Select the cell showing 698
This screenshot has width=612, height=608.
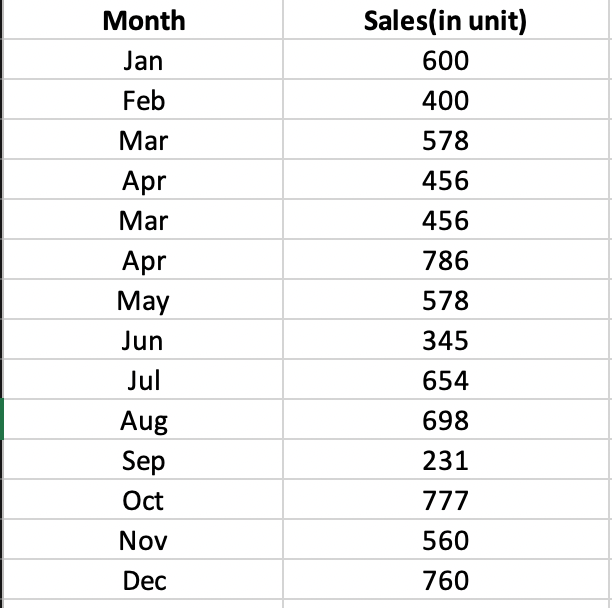click(444, 421)
